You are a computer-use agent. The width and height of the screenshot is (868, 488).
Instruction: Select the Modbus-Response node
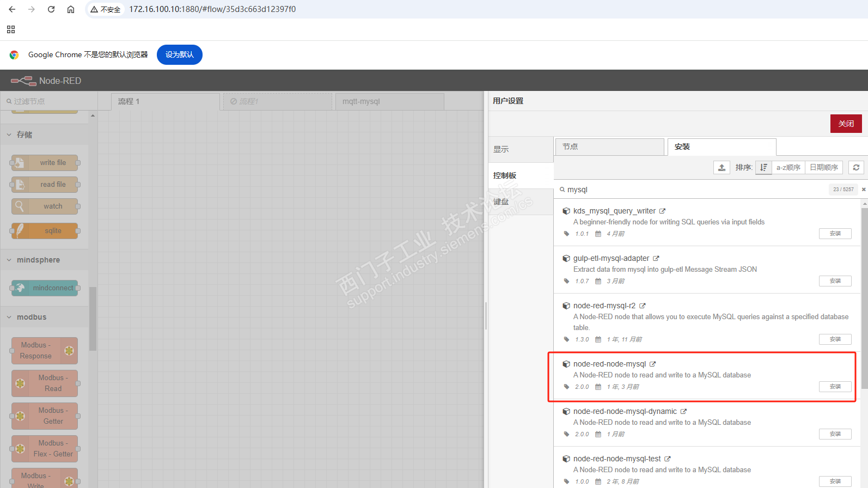pos(45,351)
